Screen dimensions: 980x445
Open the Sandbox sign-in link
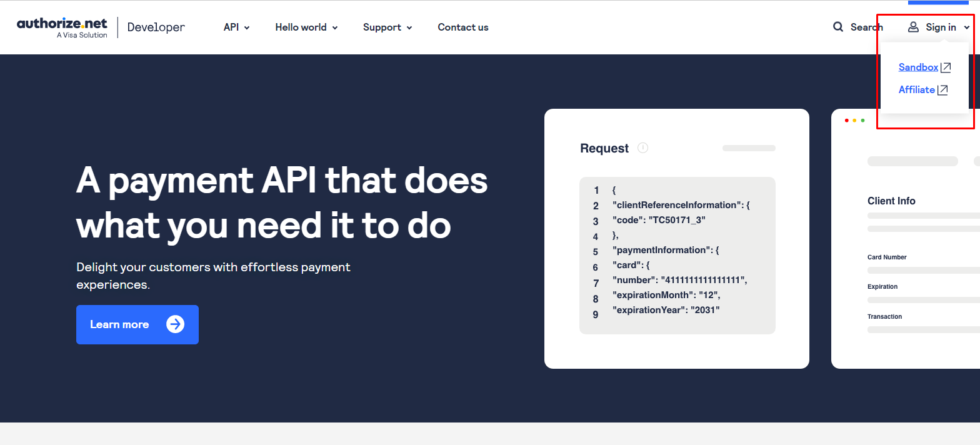[918, 67]
